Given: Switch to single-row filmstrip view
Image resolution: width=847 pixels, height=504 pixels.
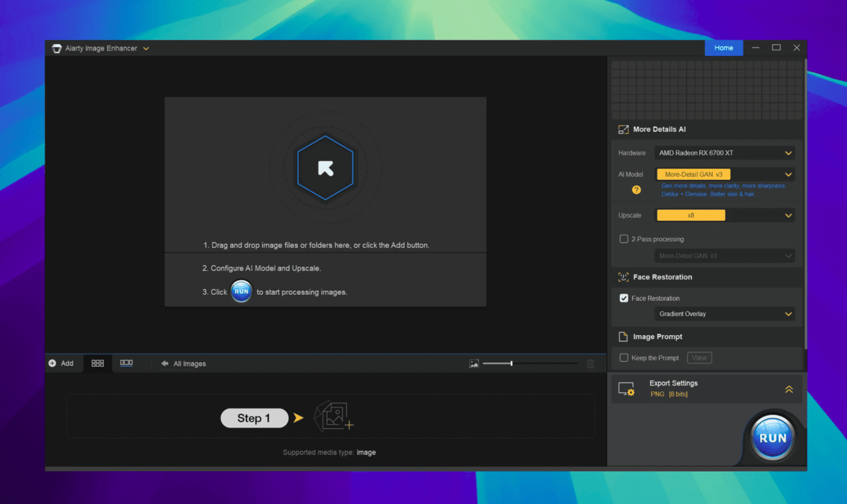Looking at the screenshot, I should (x=126, y=363).
